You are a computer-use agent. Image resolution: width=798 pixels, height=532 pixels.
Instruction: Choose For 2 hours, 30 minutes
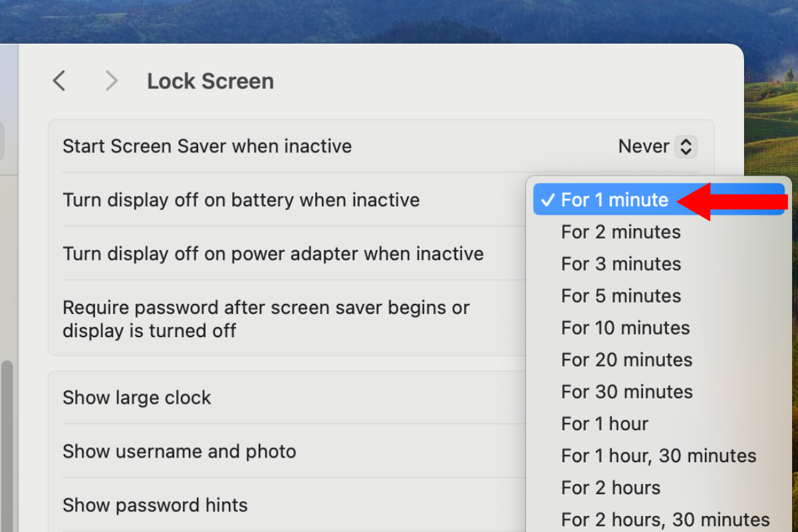tap(665, 519)
